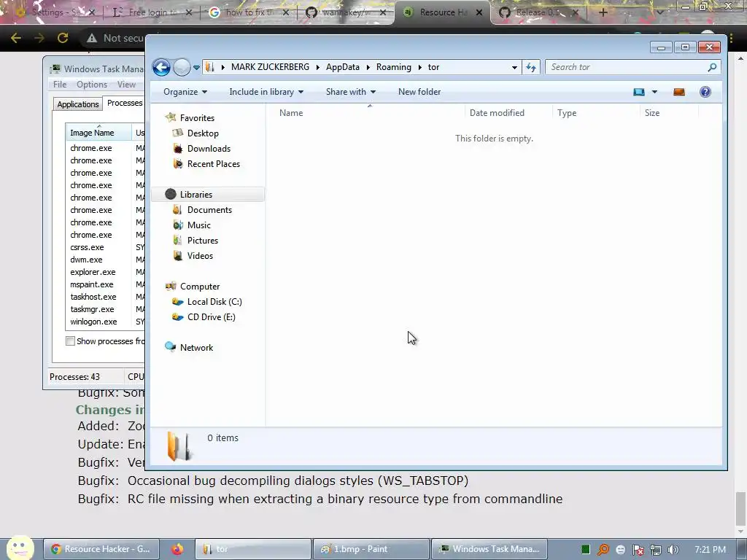This screenshot has height=560, width=747.
Task: Open Firefox from the taskbar
Action: coord(177,549)
